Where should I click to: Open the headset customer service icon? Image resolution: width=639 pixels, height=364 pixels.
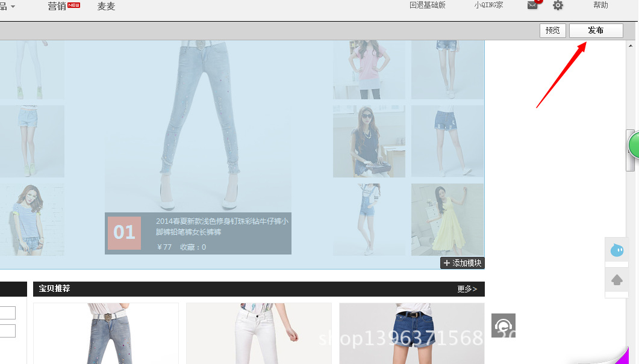(503, 326)
